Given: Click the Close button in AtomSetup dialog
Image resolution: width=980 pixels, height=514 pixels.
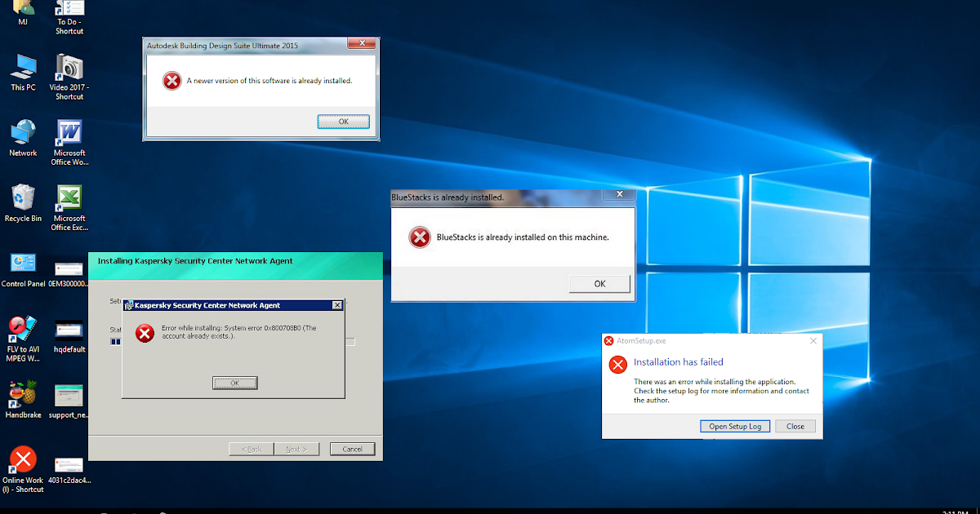Looking at the screenshot, I should coord(795,426).
